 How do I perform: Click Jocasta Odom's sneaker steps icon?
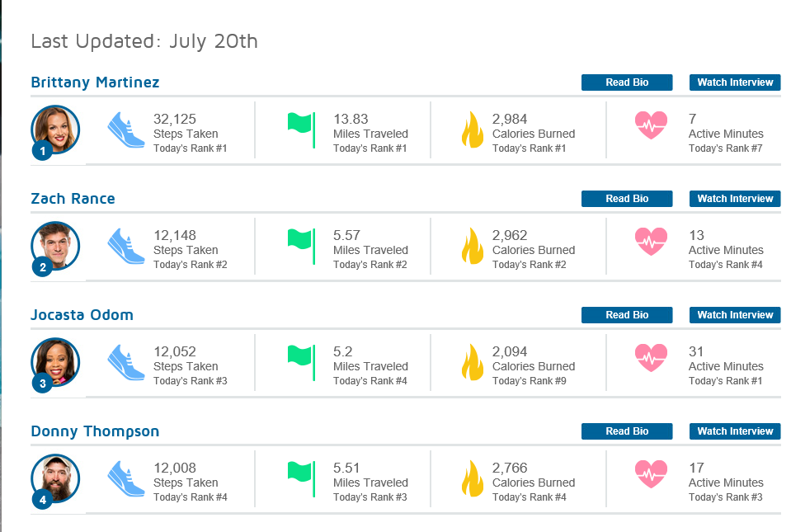126,363
